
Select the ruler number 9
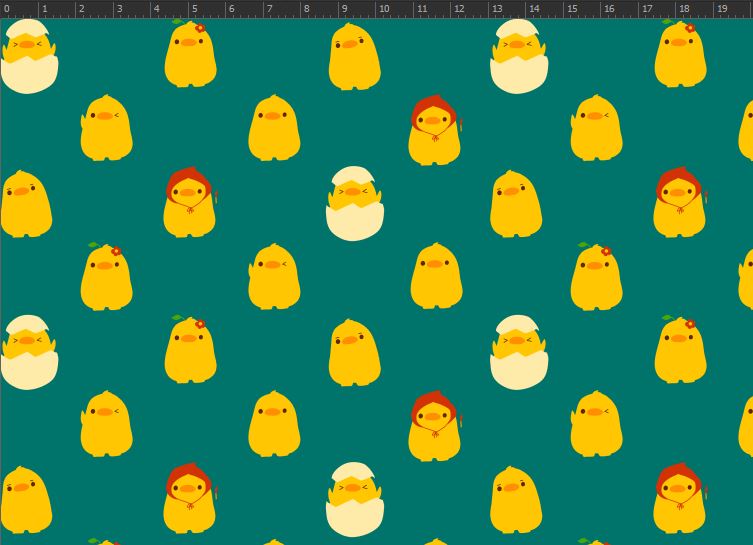(344, 9)
